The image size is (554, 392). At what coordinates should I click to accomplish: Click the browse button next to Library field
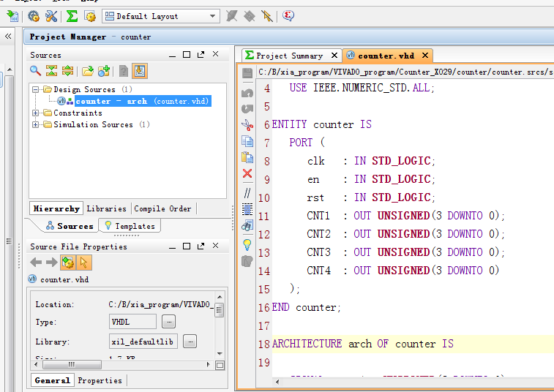click(x=190, y=342)
